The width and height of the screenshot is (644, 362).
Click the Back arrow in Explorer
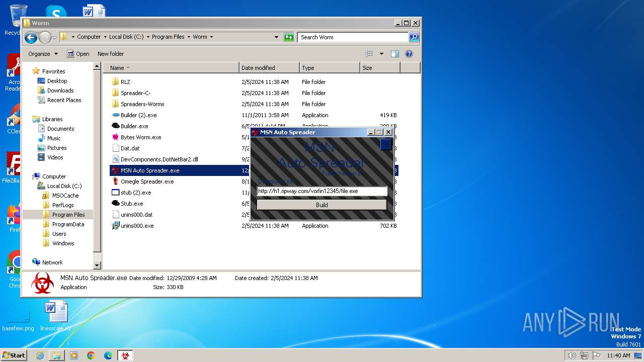coord(31,37)
